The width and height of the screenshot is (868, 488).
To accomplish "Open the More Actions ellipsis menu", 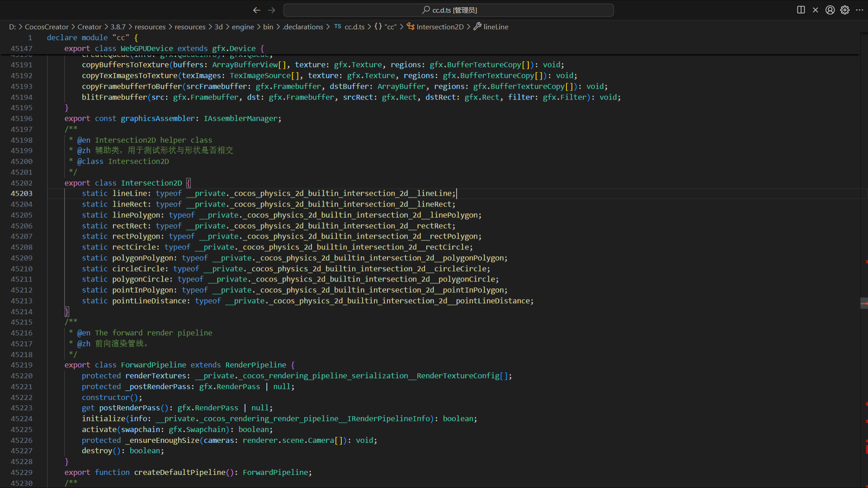I will click(x=859, y=10).
